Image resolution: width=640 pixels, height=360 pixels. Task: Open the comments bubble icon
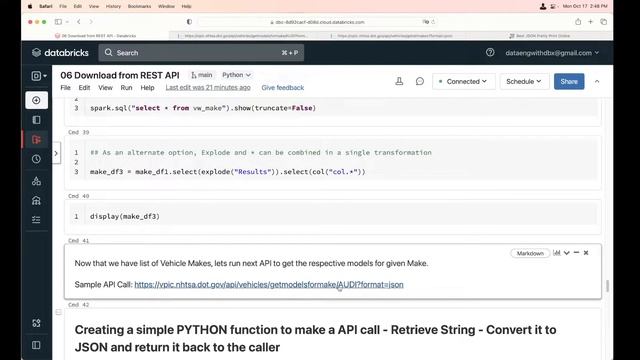[420, 81]
